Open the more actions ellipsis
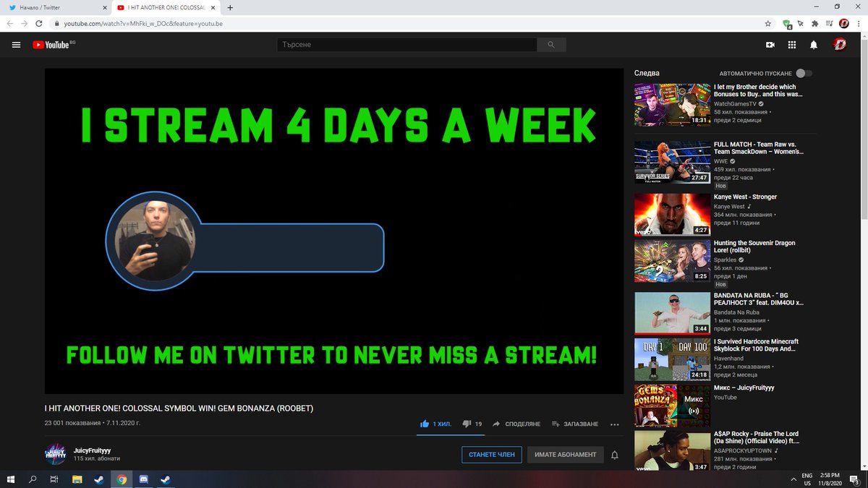This screenshot has height=488, width=868. pos(615,424)
